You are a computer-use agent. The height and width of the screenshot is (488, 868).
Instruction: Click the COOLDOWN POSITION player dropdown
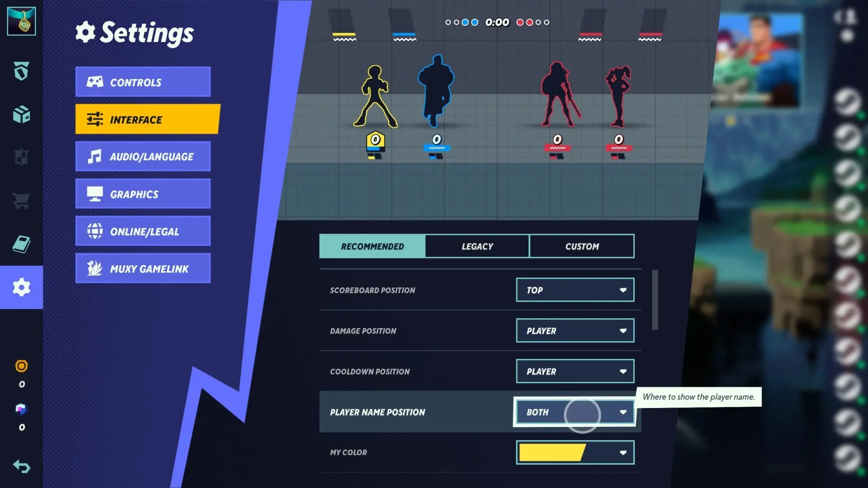pyautogui.click(x=574, y=371)
